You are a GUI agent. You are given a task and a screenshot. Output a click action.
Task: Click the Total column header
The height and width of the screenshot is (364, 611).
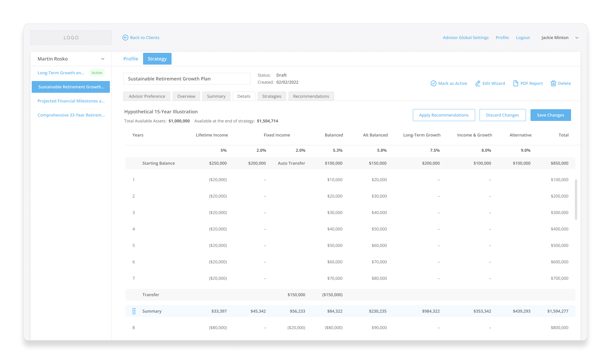click(x=564, y=135)
